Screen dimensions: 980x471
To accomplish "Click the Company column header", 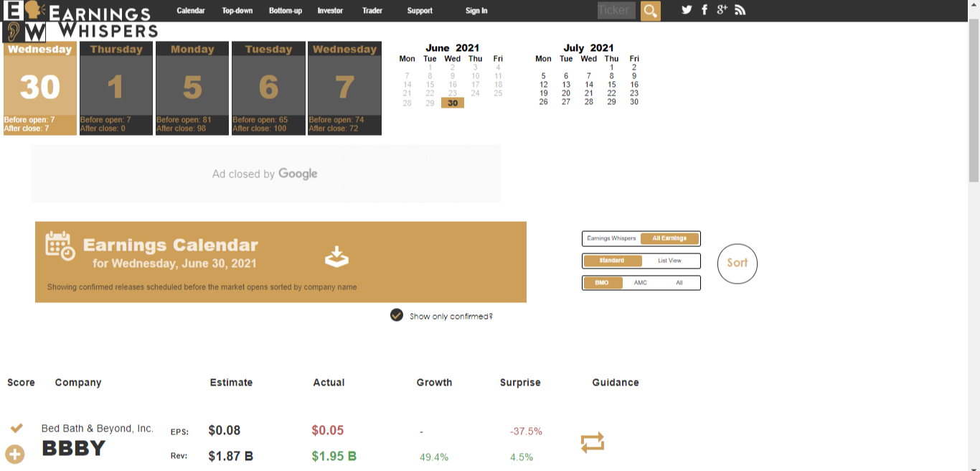I will [x=78, y=383].
